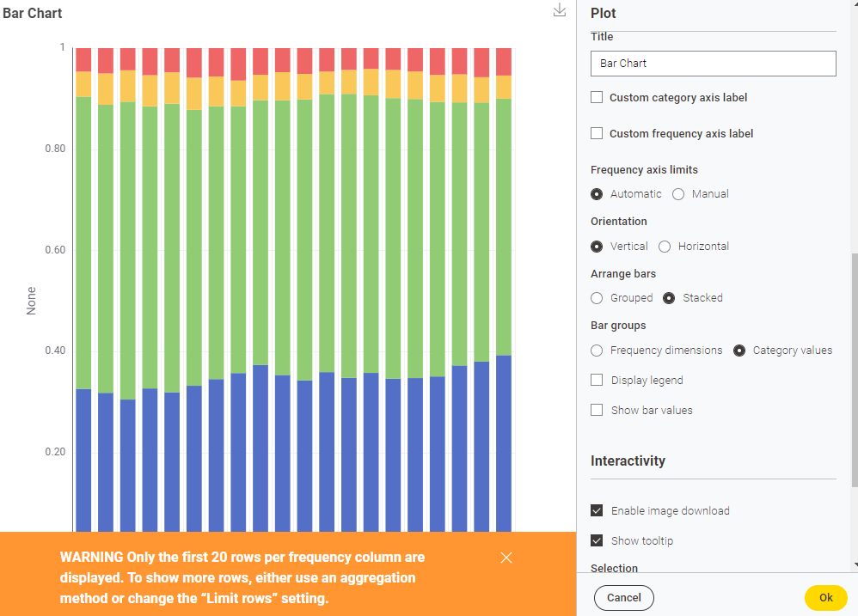Confirm settings with the Ok button
The width and height of the screenshot is (858, 616).
(x=825, y=598)
